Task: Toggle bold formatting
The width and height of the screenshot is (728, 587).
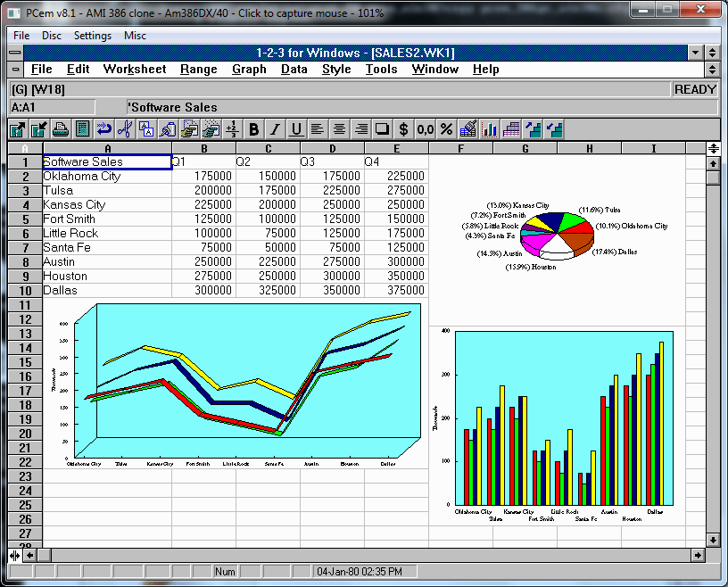Action: coord(253,129)
